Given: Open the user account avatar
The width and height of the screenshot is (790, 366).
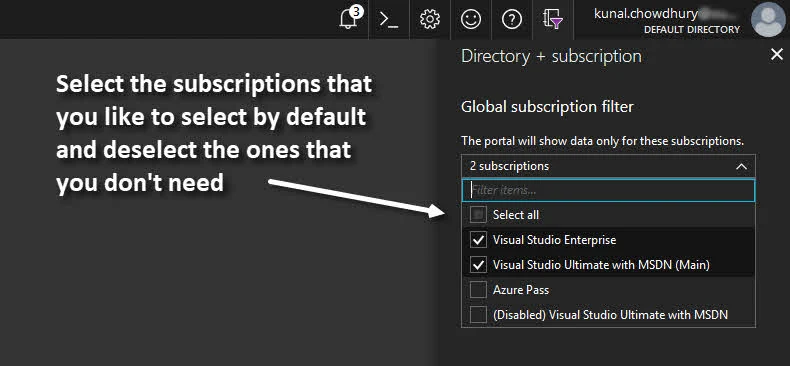Looking at the screenshot, I should (768, 20).
